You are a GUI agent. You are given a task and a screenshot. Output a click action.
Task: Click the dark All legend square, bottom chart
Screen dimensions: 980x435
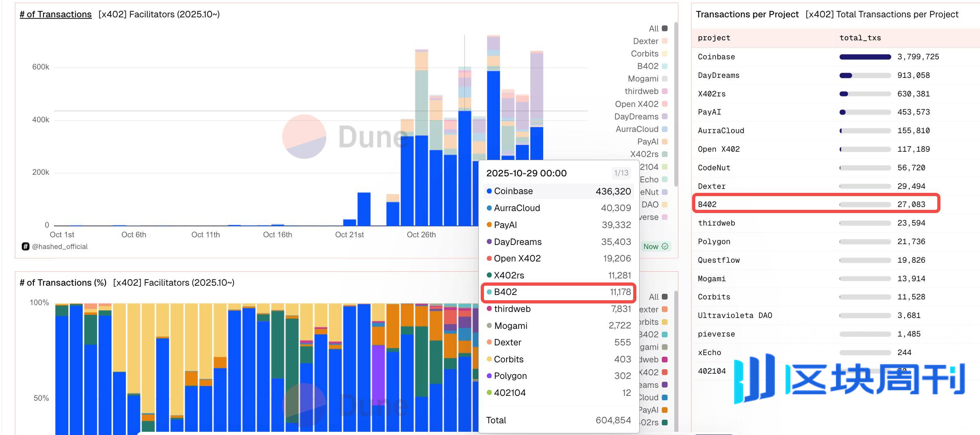point(665,297)
